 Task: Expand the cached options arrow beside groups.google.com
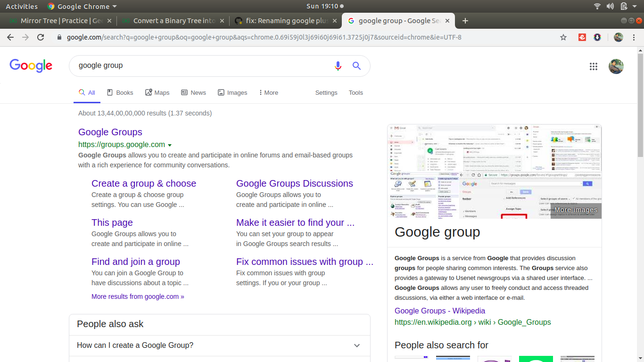pos(170,145)
